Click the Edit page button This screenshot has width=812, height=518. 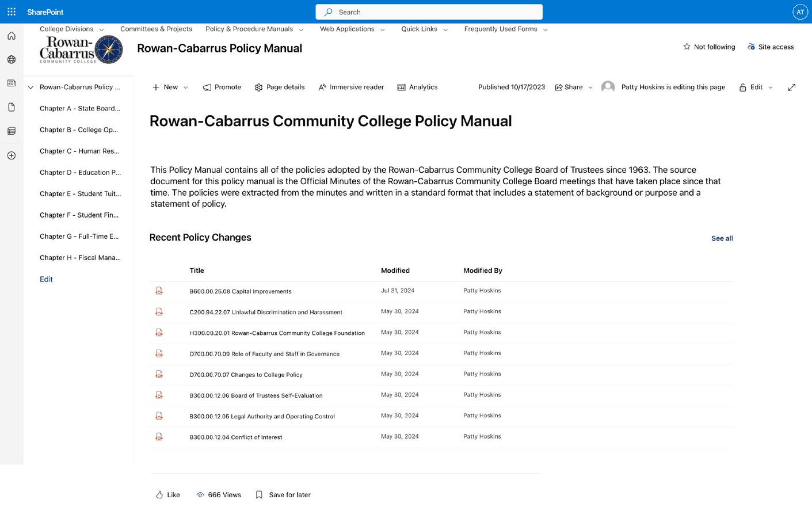click(751, 87)
